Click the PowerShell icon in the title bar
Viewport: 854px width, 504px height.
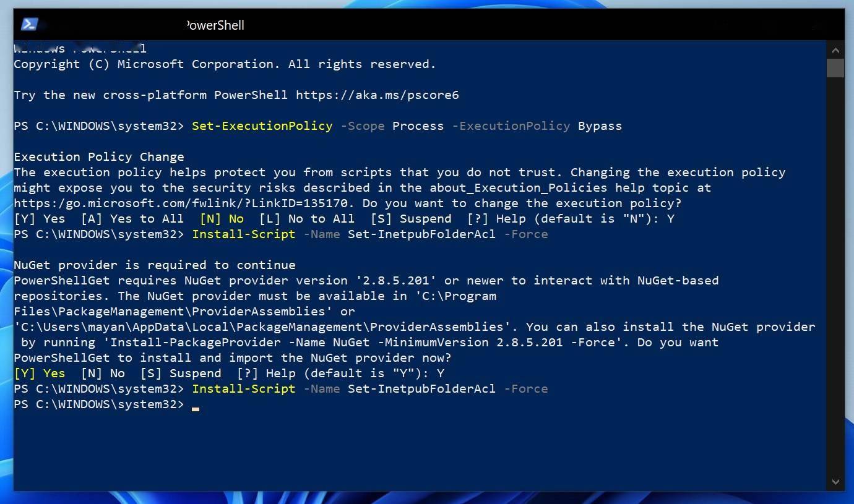30,25
